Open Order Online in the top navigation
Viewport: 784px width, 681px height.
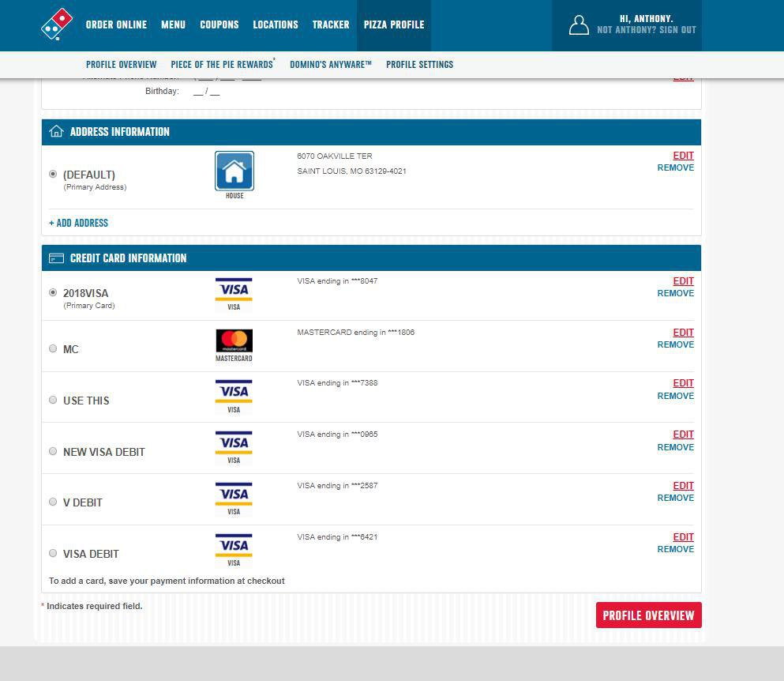[x=117, y=24]
